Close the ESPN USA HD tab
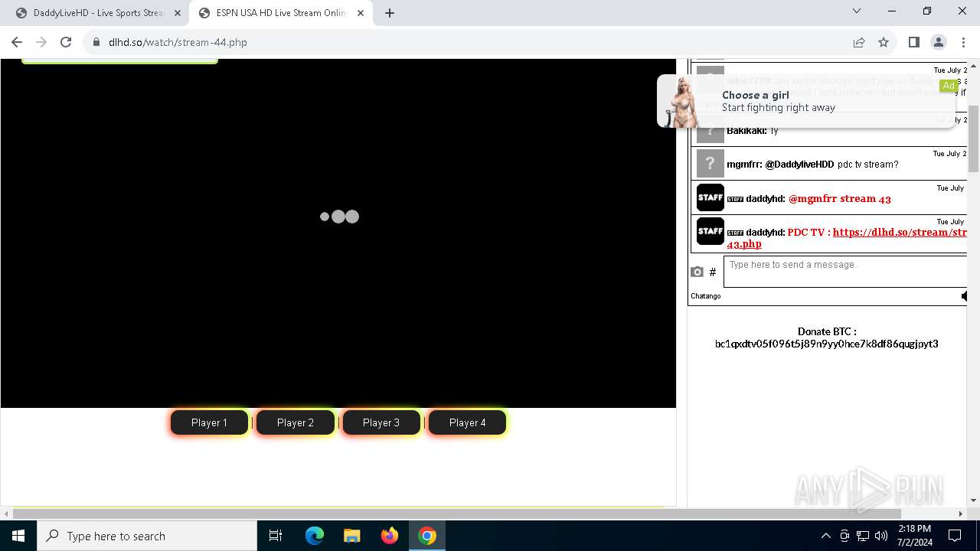The height and width of the screenshot is (551, 980). [x=360, y=13]
